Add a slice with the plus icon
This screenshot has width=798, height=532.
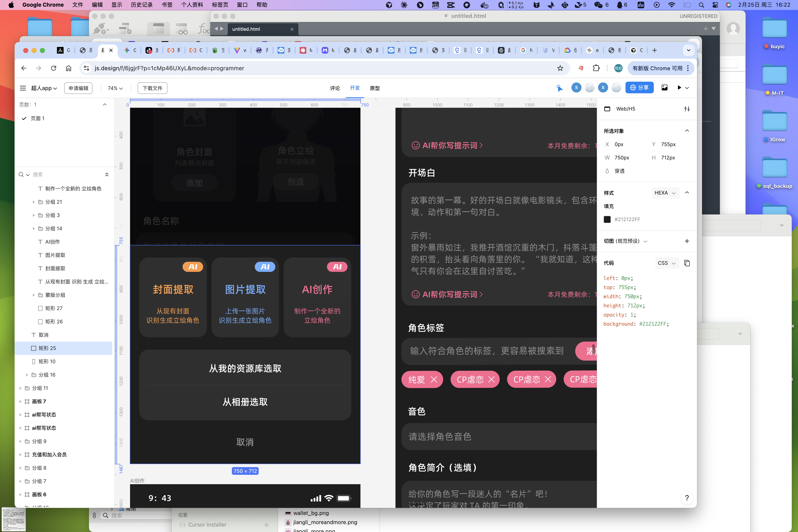(x=687, y=241)
